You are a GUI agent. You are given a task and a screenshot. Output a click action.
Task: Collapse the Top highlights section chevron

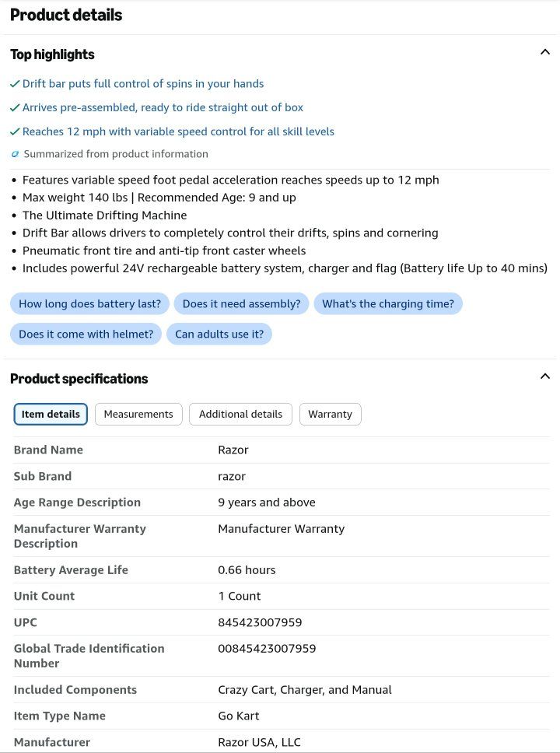tap(544, 52)
